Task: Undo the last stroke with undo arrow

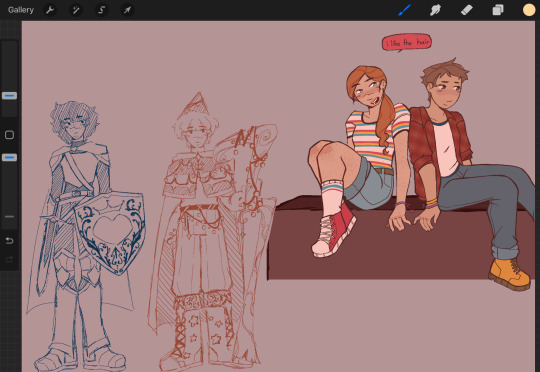Action: [x=9, y=240]
